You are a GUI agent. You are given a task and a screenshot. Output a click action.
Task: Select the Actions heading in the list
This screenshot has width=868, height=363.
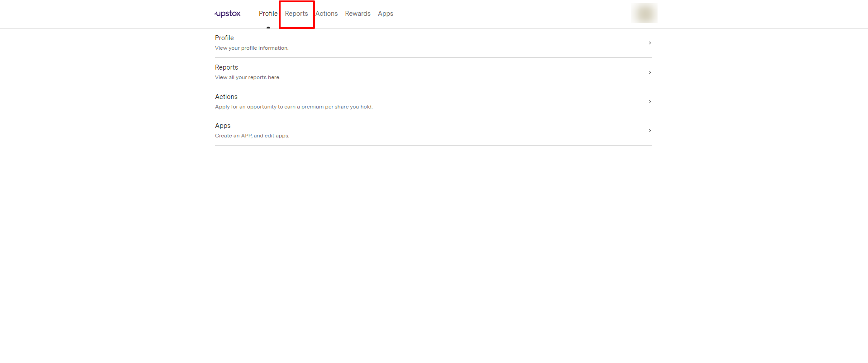226,97
